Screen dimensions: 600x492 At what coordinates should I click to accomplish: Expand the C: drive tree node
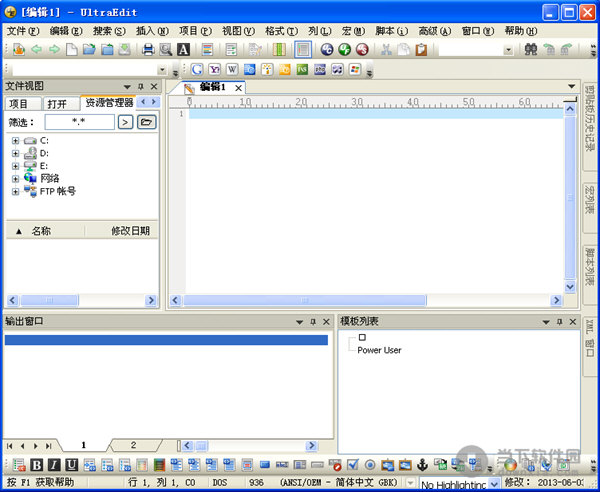(16, 141)
